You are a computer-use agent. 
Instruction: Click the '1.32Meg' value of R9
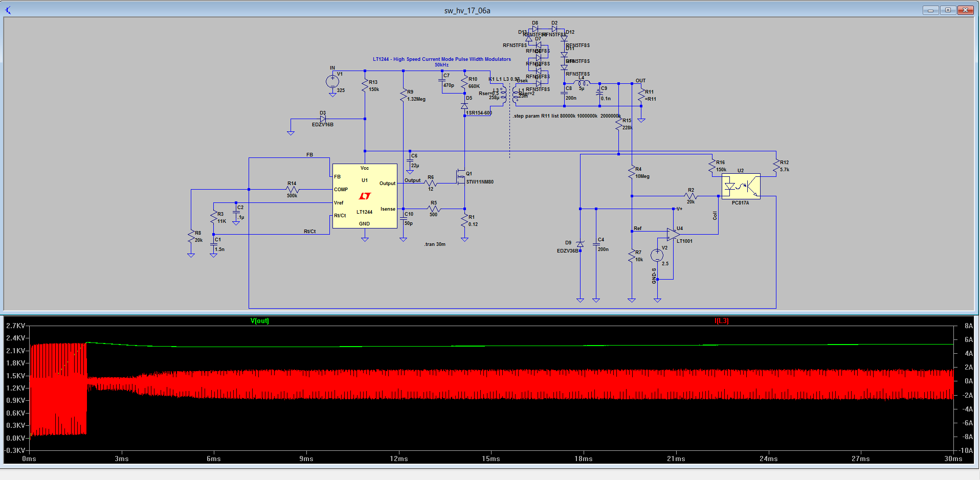[416, 99]
